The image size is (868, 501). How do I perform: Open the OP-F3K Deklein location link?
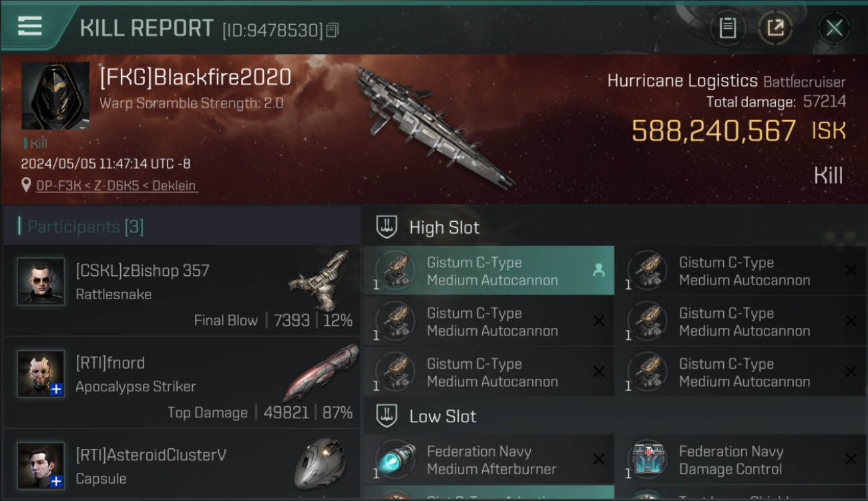click(x=118, y=186)
